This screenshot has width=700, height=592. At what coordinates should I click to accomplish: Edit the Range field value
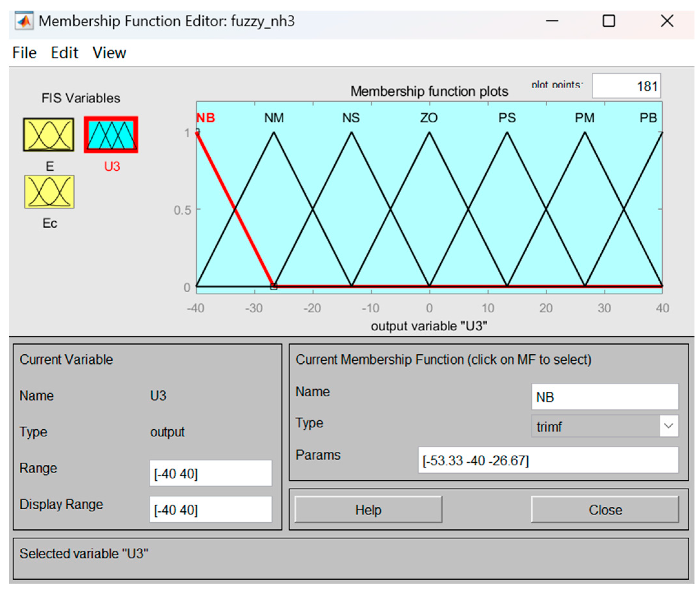(x=210, y=473)
